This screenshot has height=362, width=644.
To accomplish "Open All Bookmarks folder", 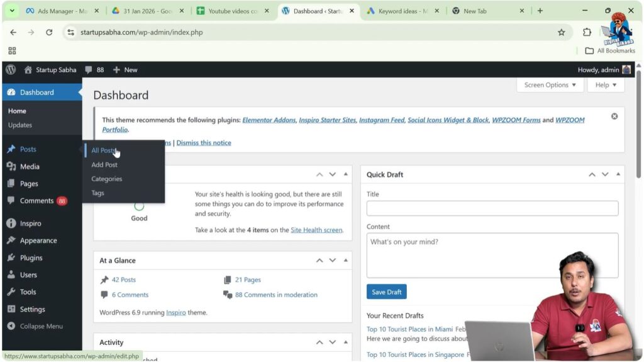I will coord(610,50).
